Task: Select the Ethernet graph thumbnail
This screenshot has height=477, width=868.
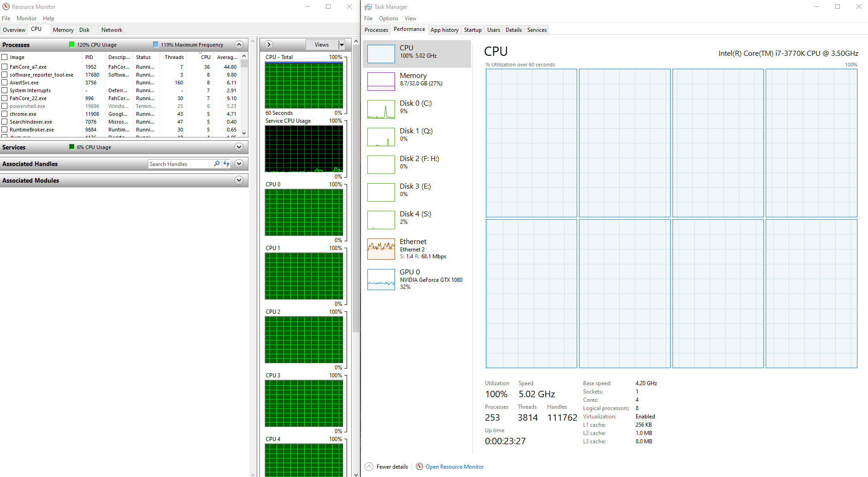Action: point(381,249)
